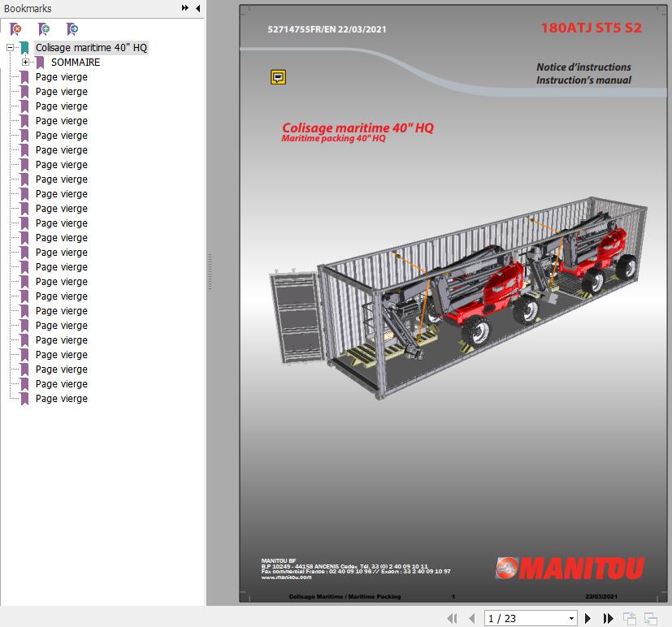Expand the SOMMAIRE bookmark node
The width and height of the screenshot is (672, 627).
point(25,63)
